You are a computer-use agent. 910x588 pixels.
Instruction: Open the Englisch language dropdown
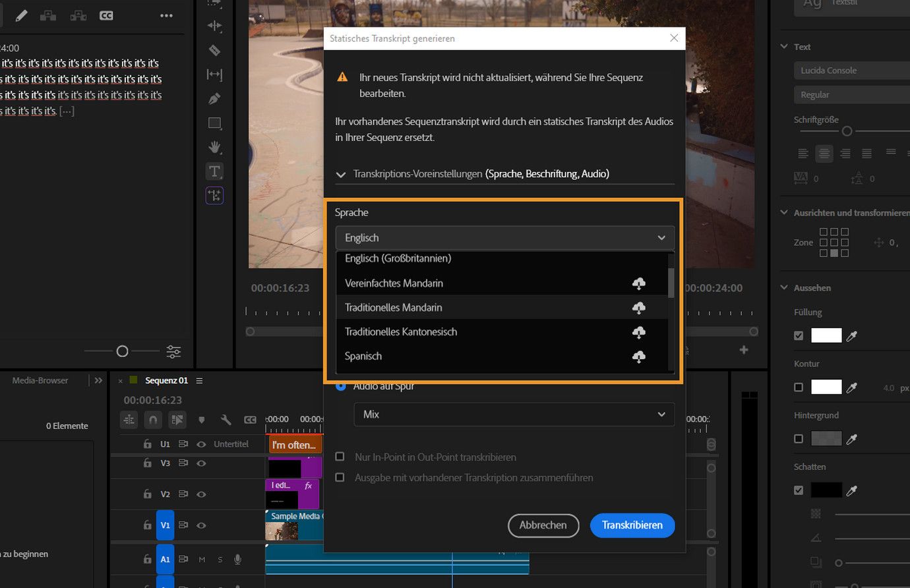[x=504, y=238]
